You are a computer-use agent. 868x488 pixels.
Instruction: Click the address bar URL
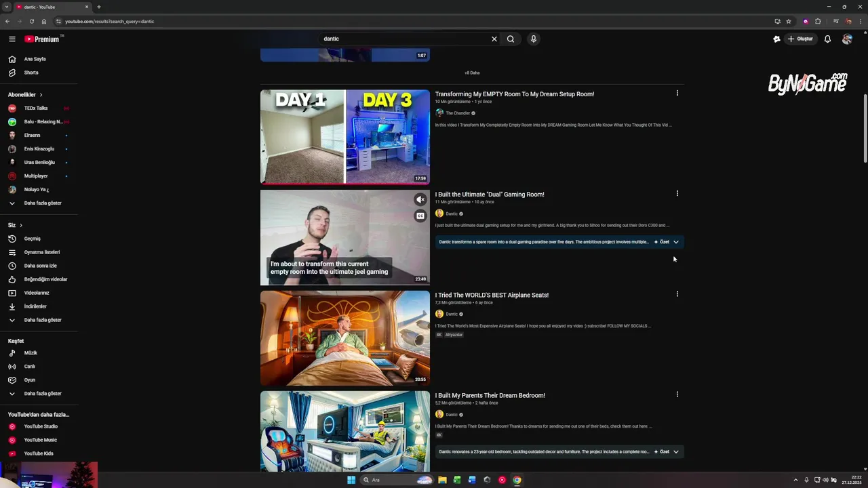[109, 21]
